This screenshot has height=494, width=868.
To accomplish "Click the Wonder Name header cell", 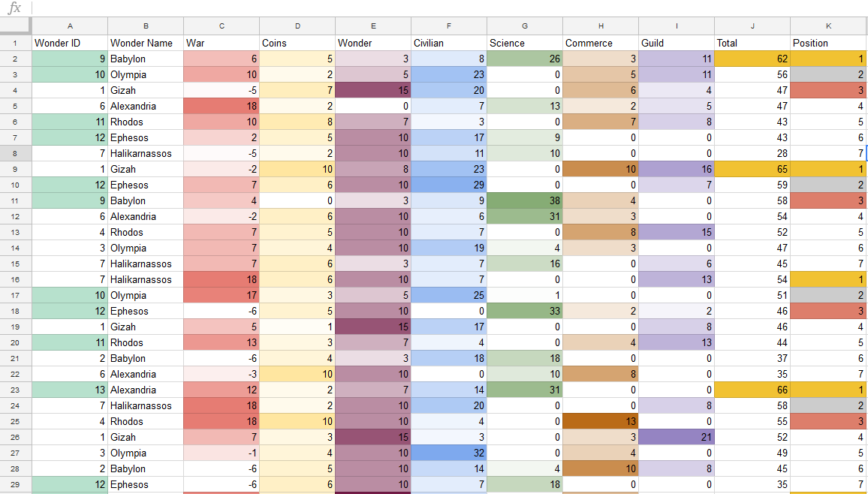I will pyautogui.click(x=146, y=43).
